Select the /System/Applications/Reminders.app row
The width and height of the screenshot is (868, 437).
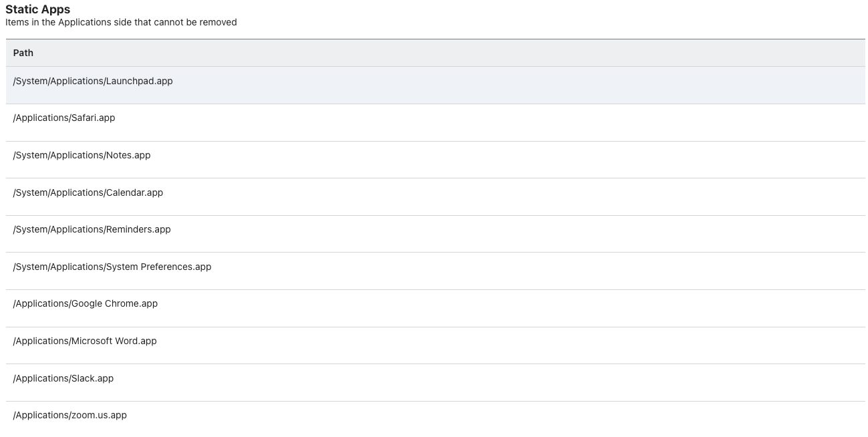(435, 234)
